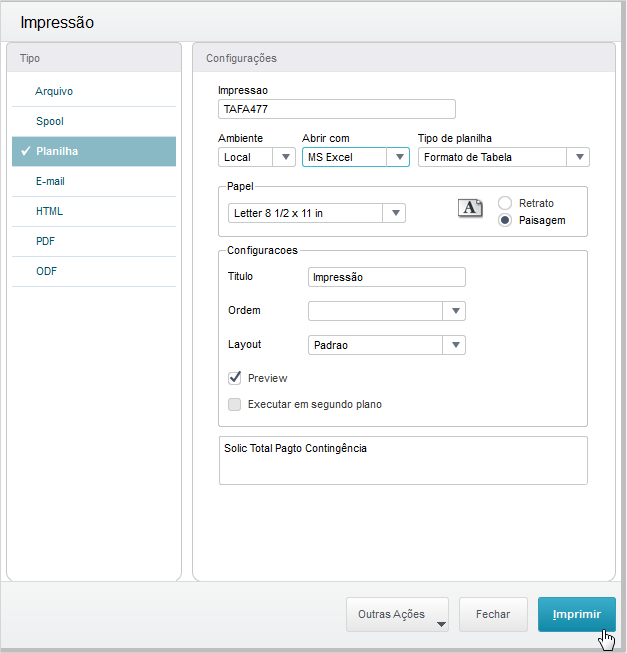Screen dimensions: 627x653
Task: Switch to the E-mail output type
Action: point(50,181)
